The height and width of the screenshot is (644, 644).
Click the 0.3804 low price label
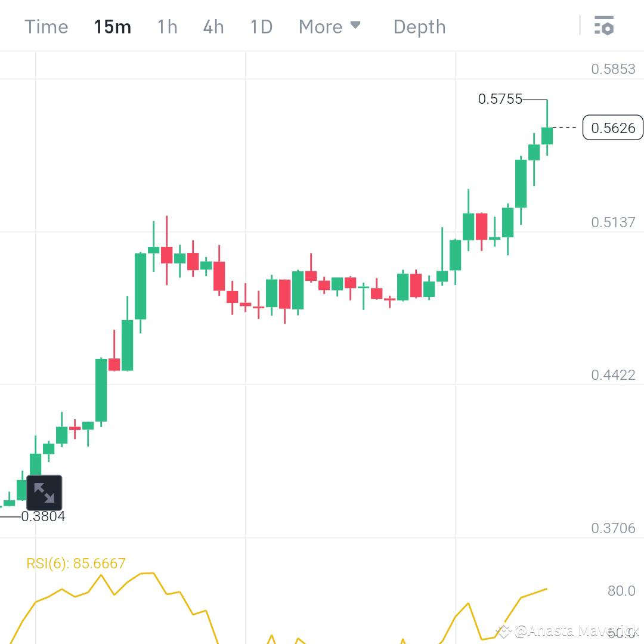tap(44, 516)
